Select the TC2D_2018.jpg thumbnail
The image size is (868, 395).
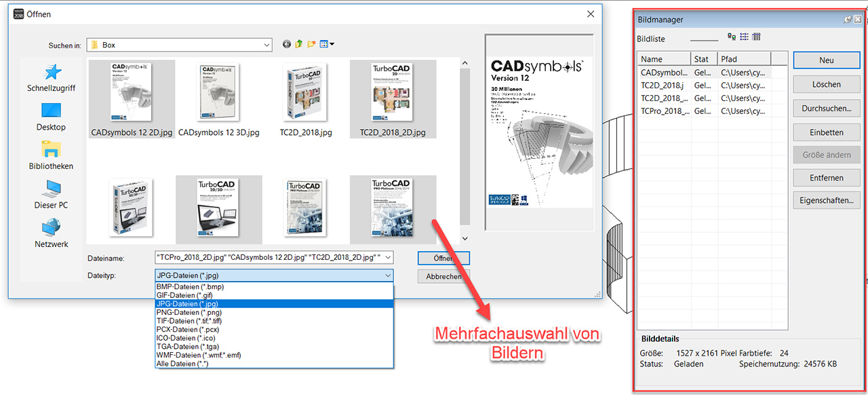tap(306, 99)
